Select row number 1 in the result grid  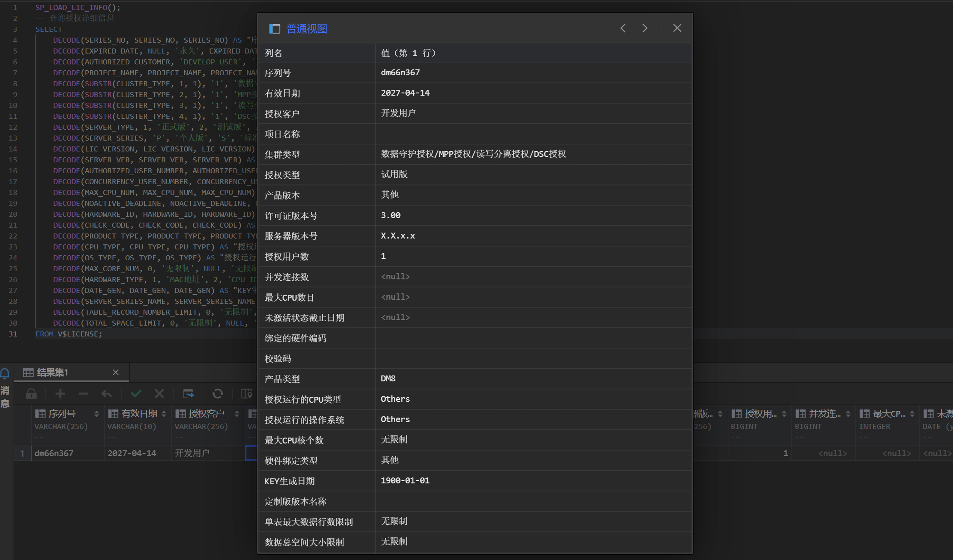click(22, 453)
